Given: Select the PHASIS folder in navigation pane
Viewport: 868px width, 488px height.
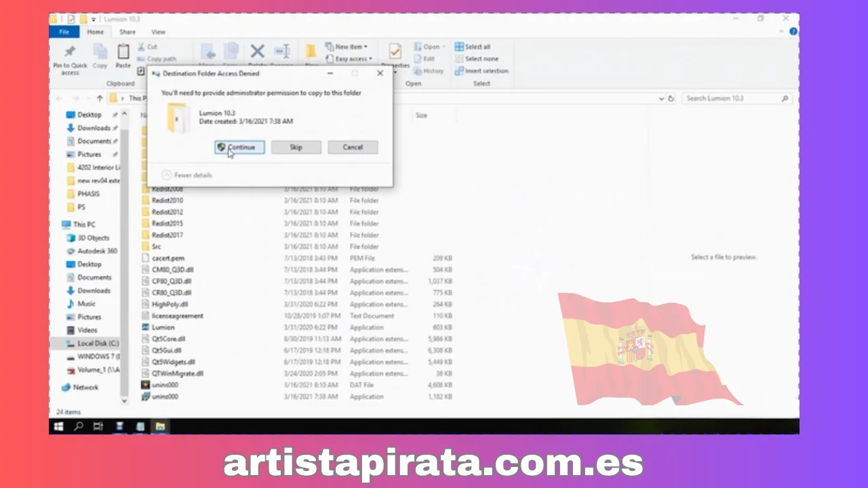Looking at the screenshot, I should pos(88,194).
